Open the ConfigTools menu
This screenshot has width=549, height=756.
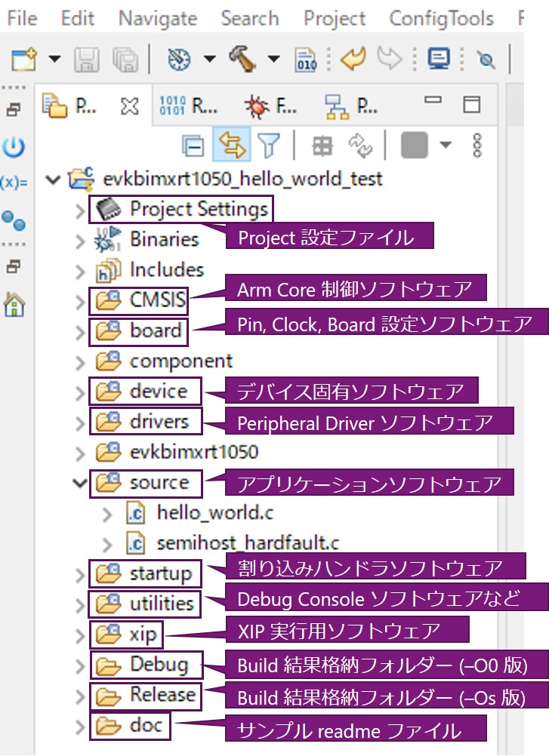coord(442,19)
